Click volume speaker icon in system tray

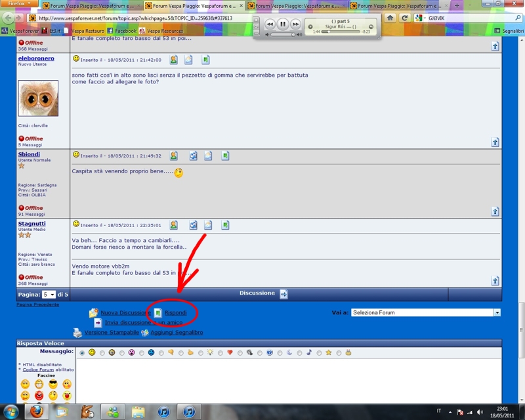click(480, 412)
